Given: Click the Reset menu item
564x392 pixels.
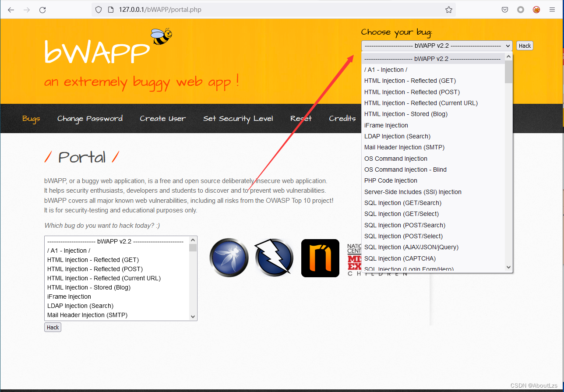Looking at the screenshot, I should point(301,119).
